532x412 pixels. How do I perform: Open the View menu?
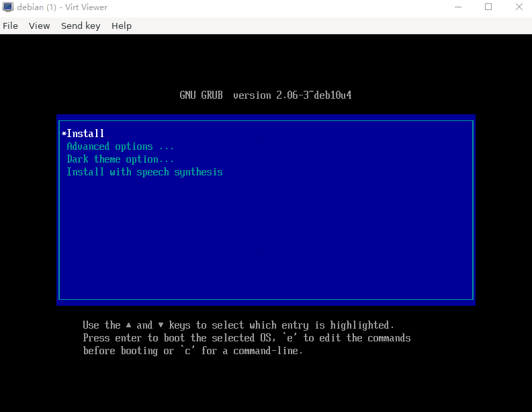click(39, 26)
